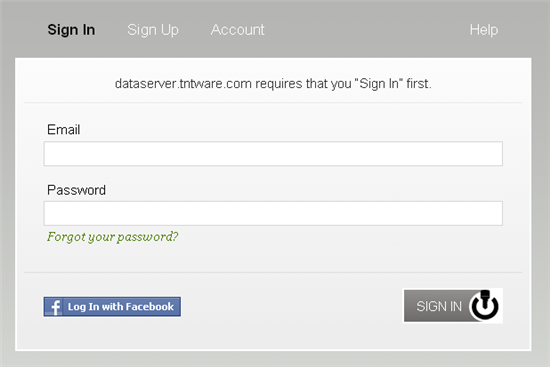550x367 pixels.
Task: Focus the Password input field
Action: (273, 213)
